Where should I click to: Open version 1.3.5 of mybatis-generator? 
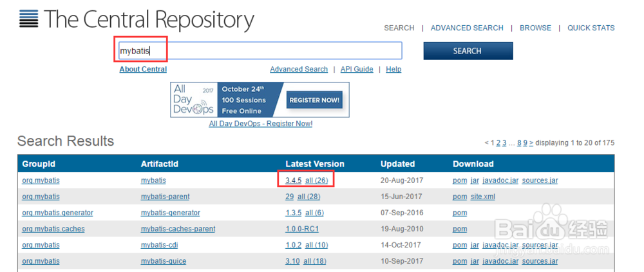pyautogui.click(x=294, y=213)
